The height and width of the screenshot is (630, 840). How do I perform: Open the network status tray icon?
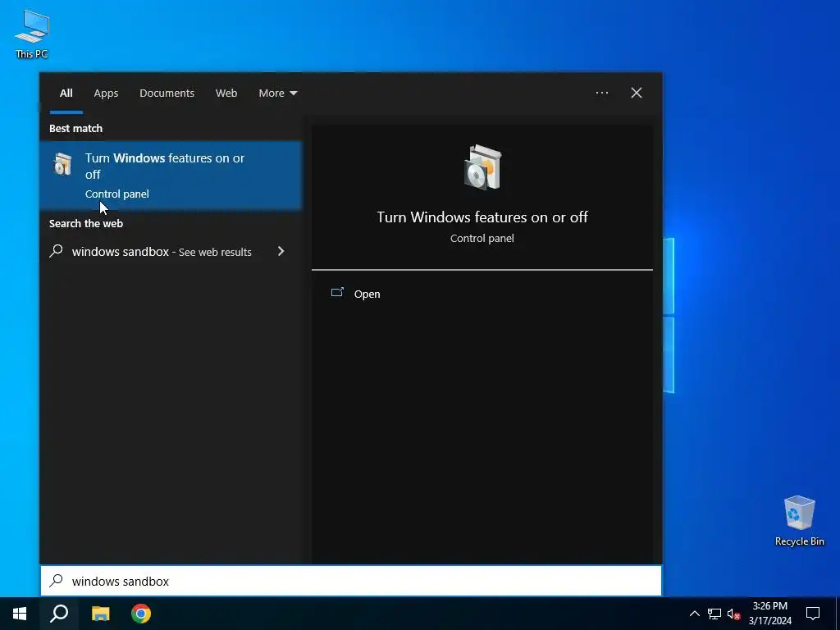(x=714, y=614)
